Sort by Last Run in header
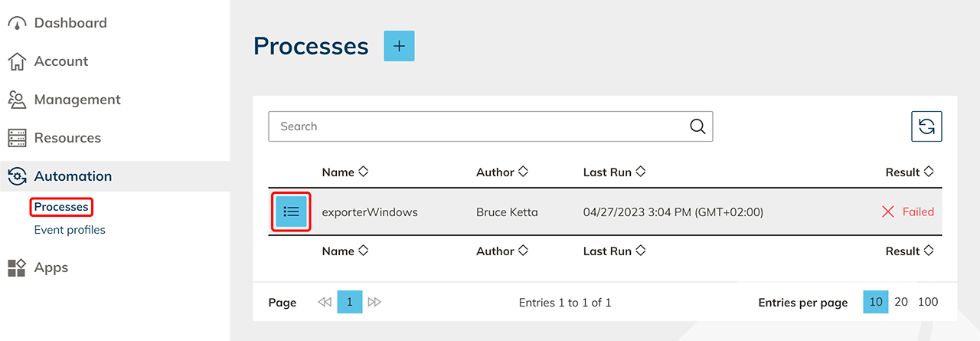 tap(614, 172)
